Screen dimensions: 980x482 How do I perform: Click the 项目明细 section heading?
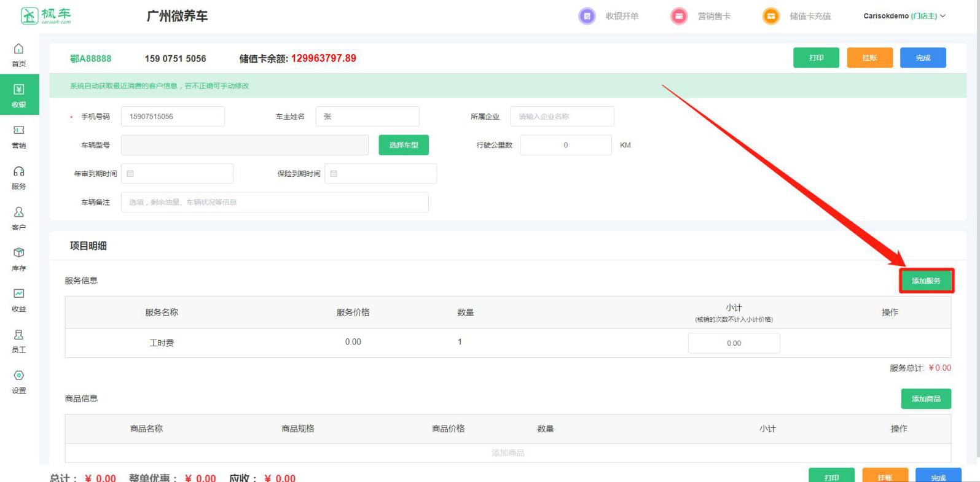coord(88,246)
